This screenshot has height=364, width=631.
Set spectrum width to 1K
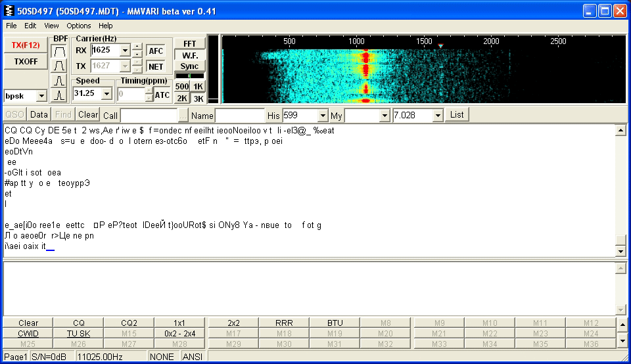point(198,87)
